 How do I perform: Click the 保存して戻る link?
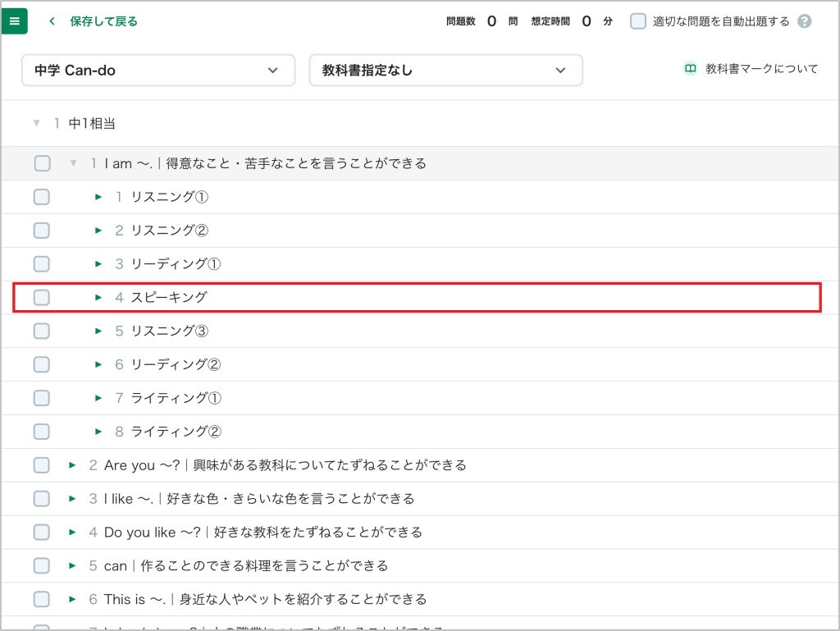(x=103, y=21)
